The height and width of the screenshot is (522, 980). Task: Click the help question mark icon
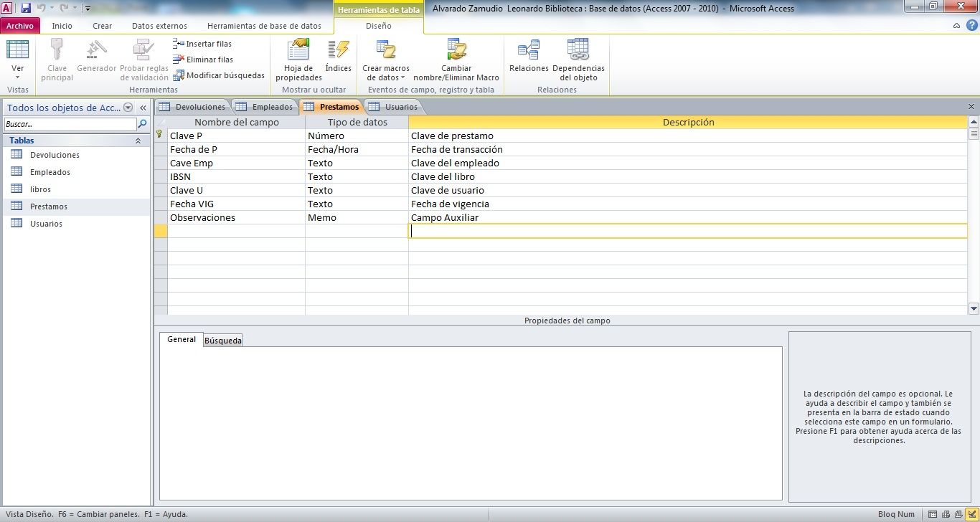coord(971,25)
